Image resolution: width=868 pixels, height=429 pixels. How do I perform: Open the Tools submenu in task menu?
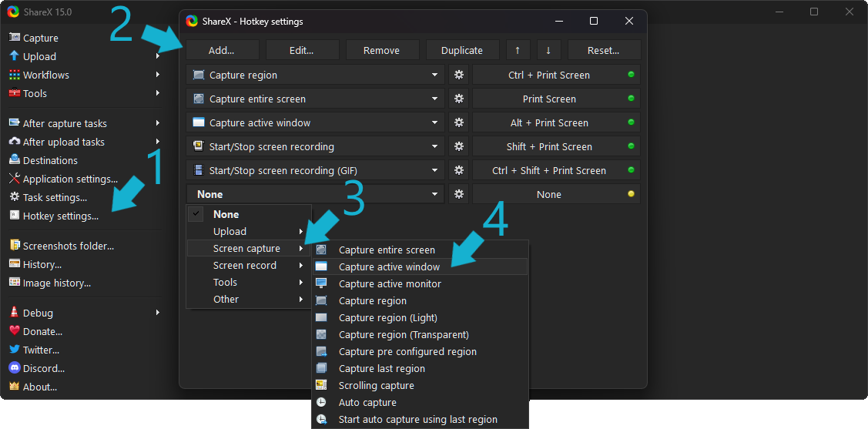point(249,283)
